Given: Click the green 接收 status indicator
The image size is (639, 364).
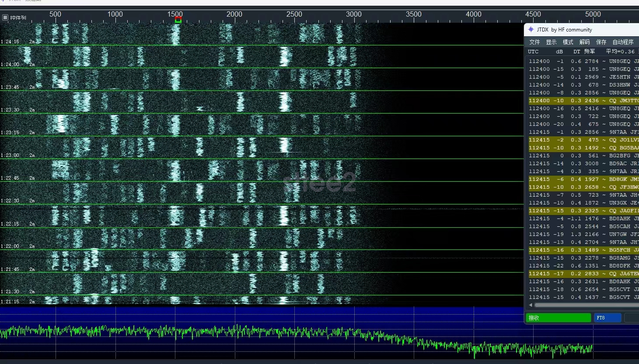Looking at the screenshot, I should coord(559,318).
